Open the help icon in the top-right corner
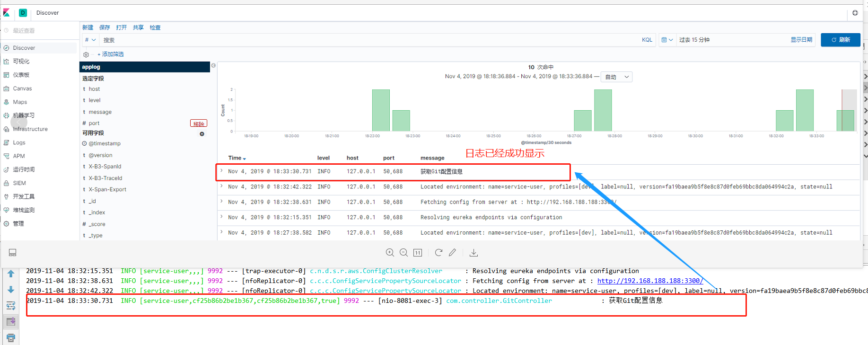Screen dimensions: 868x345 pyautogui.click(x=855, y=13)
